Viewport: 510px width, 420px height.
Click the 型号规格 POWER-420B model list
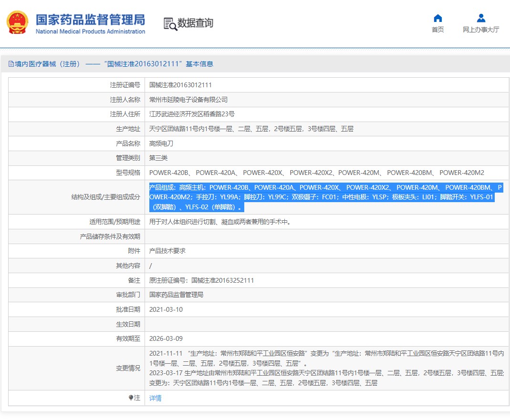tap(316, 173)
